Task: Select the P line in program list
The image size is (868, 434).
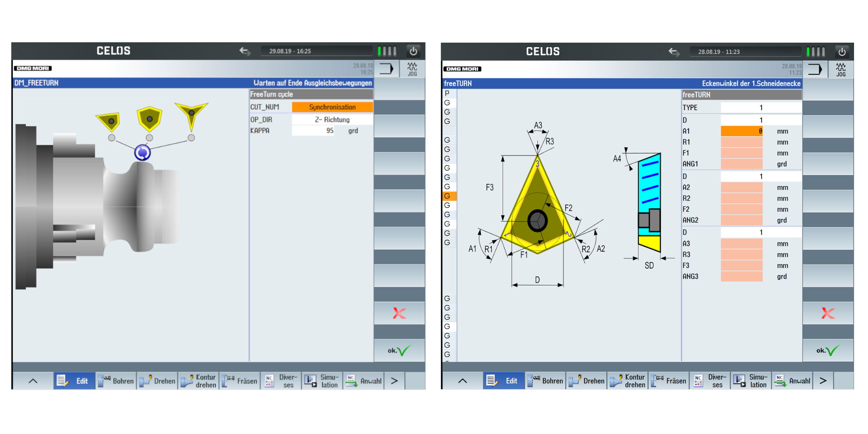Action: [x=449, y=93]
